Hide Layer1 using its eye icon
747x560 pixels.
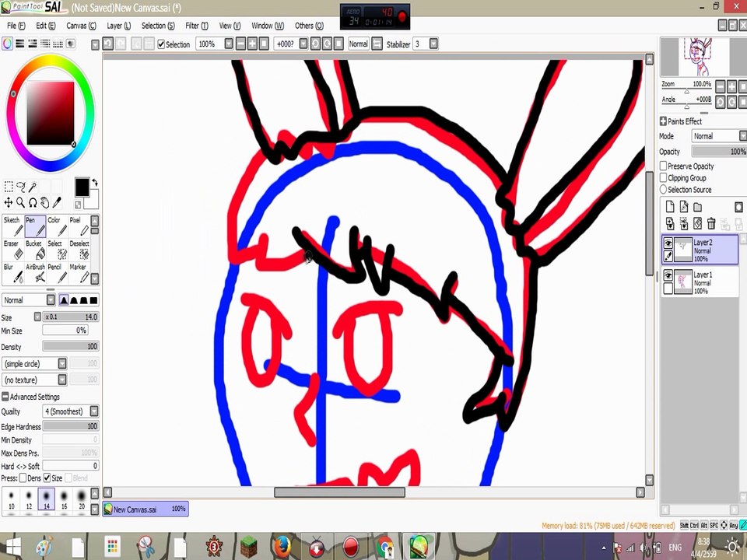click(668, 275)
